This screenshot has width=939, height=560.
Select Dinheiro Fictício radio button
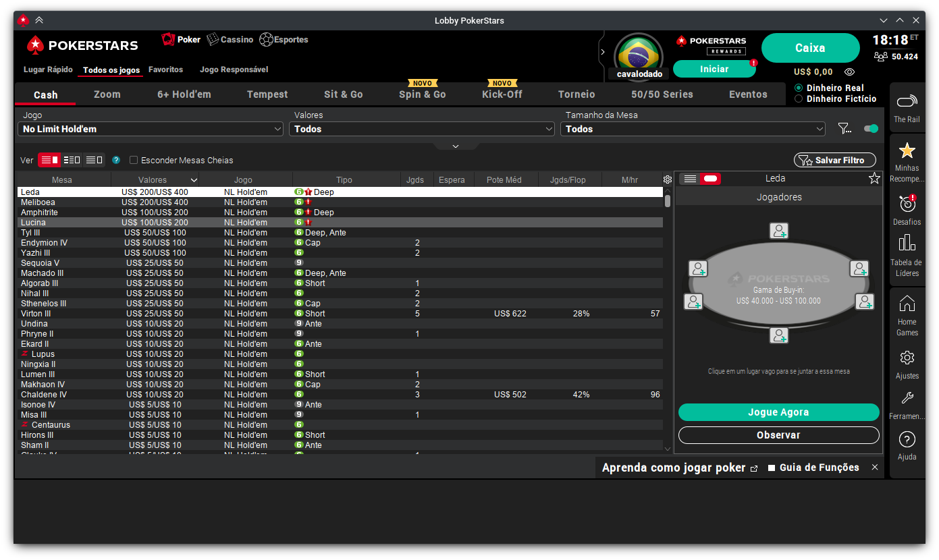click(799, 99)
